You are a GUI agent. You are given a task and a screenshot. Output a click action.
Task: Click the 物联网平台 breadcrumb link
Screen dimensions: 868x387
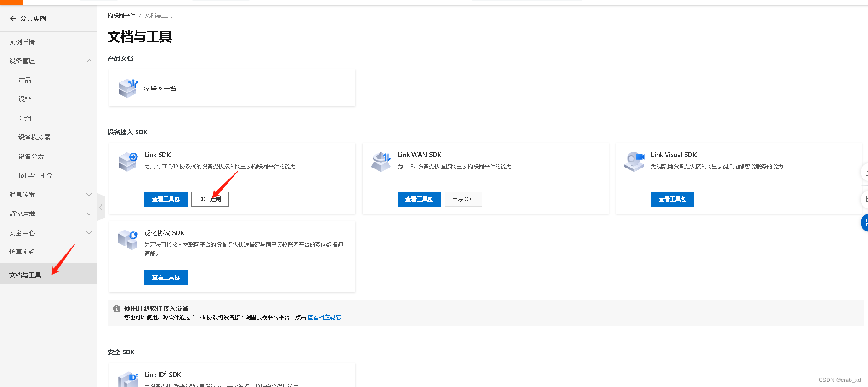121,16
